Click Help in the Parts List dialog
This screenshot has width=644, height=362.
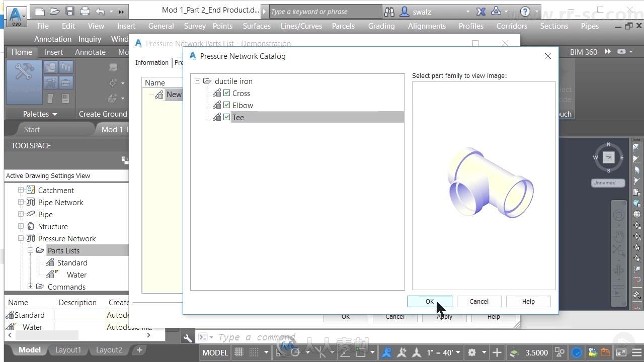[494, 316]
